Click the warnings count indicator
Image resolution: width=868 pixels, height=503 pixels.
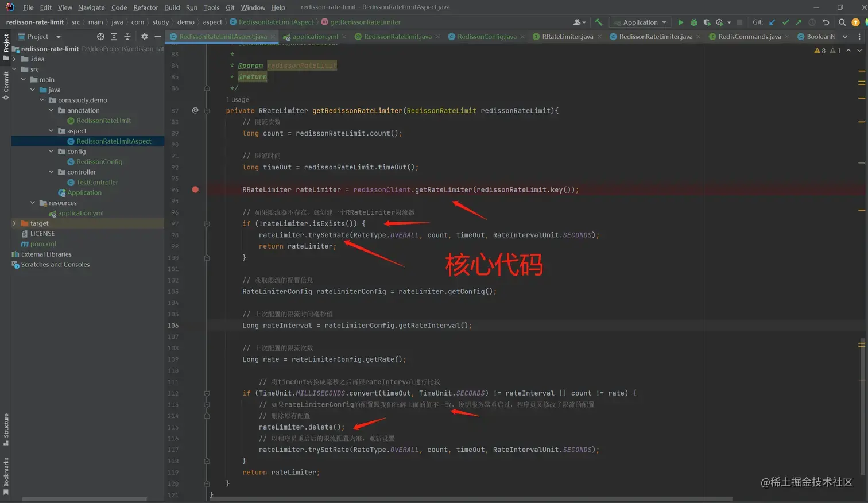click(820, 51)
